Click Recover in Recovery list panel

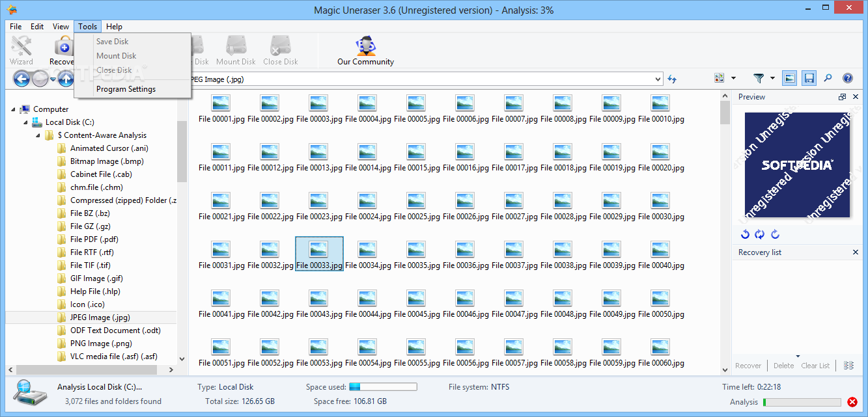click(748, 366)
